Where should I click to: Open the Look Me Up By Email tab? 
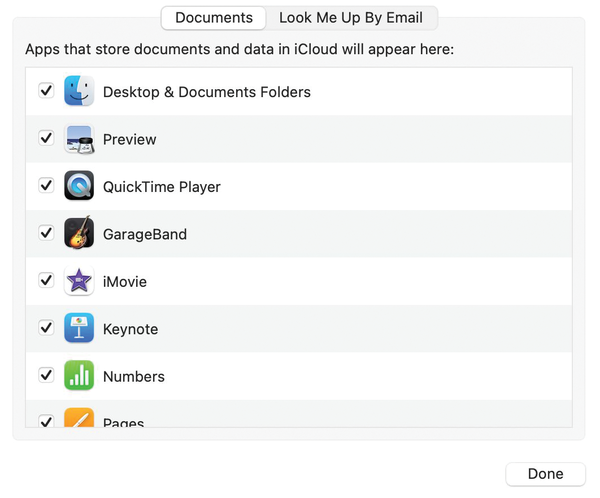coord(351,18)
